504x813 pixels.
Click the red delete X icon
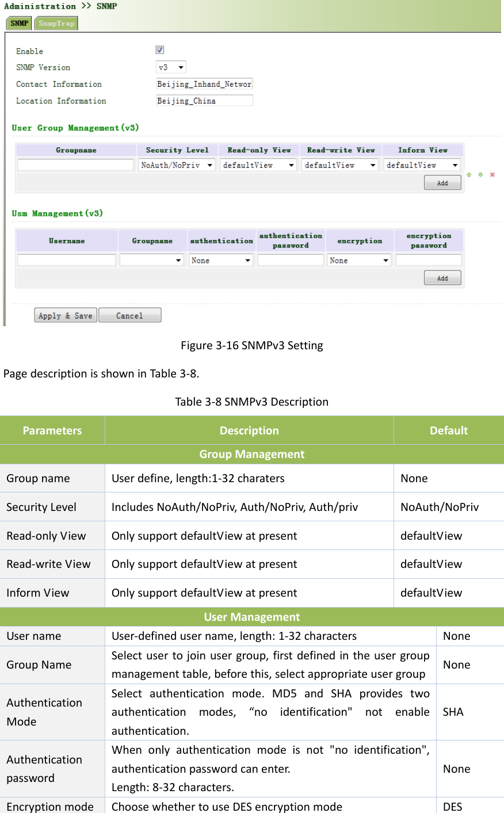point(492,174)
